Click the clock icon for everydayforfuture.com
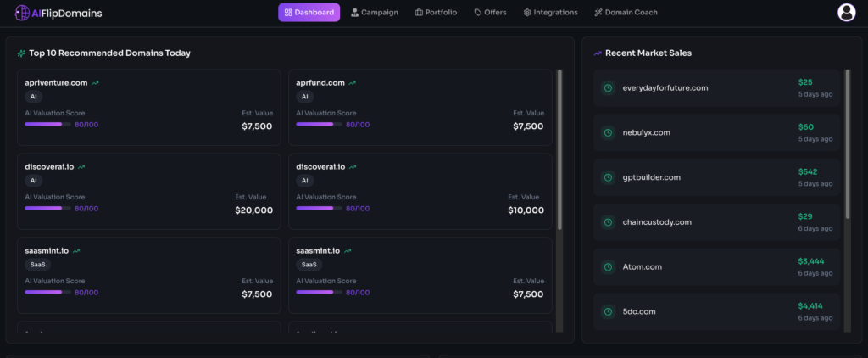 [x=608, y=88]
